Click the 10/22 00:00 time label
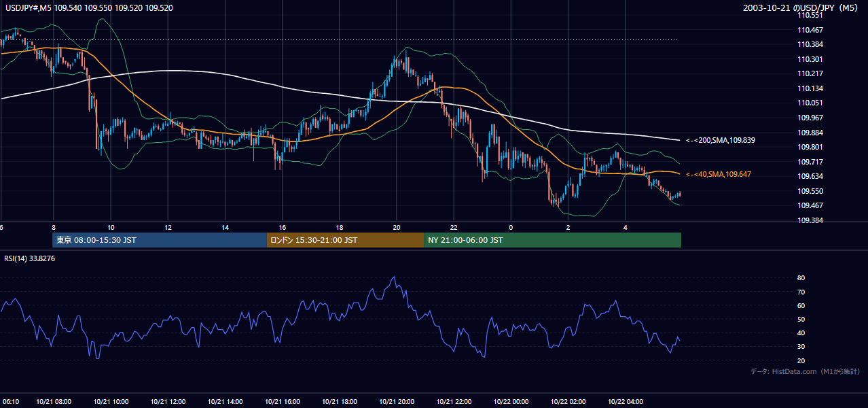Screen dimensions: 868x408 tap(511, 401)
